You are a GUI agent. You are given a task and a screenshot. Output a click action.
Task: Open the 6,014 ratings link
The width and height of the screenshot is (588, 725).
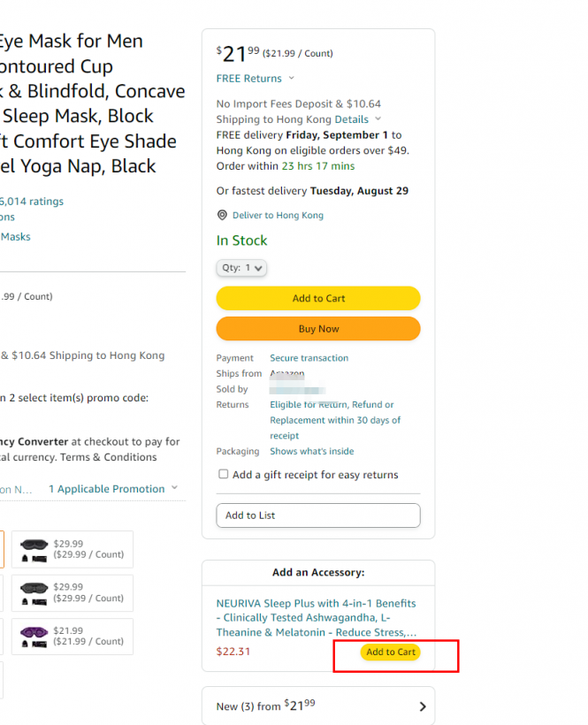(31, 202)
